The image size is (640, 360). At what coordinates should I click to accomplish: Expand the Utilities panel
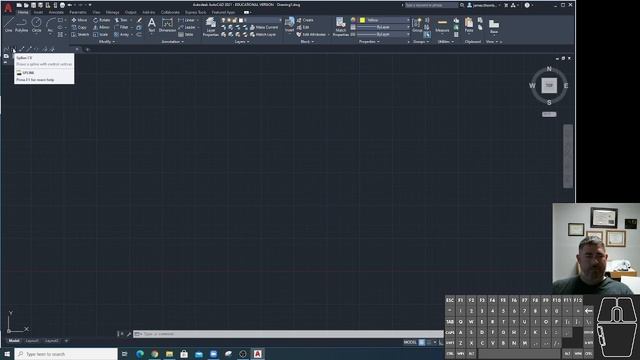(x=445, y=42)
